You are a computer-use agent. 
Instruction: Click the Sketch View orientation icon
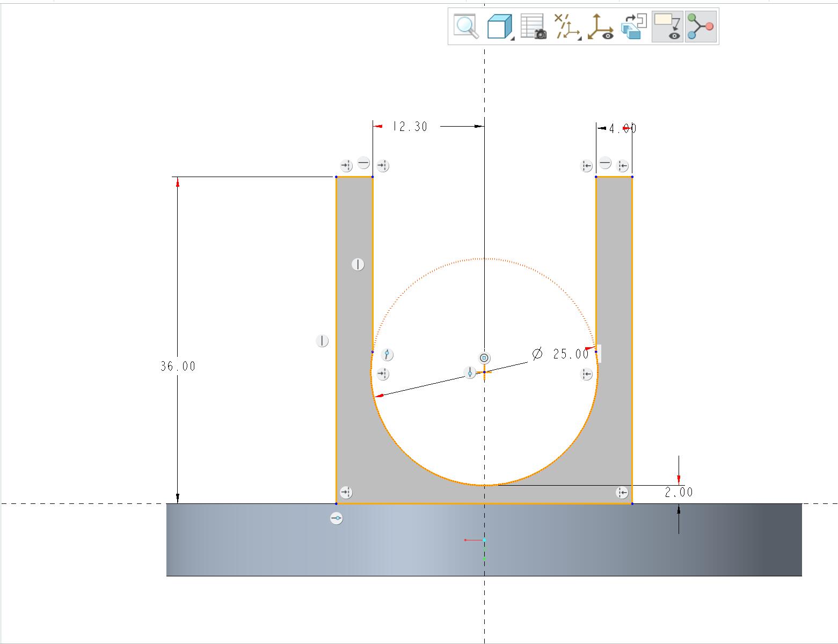point(634,26)
